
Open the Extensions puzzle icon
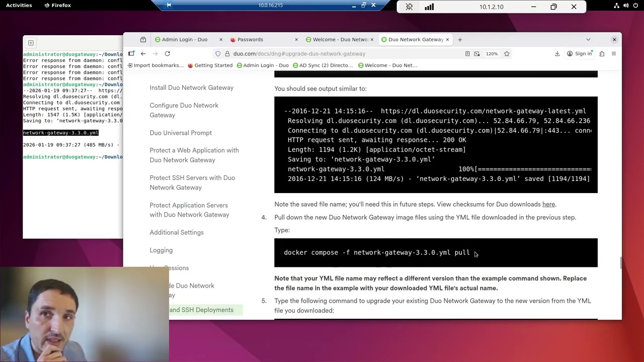tap(602, 54)
